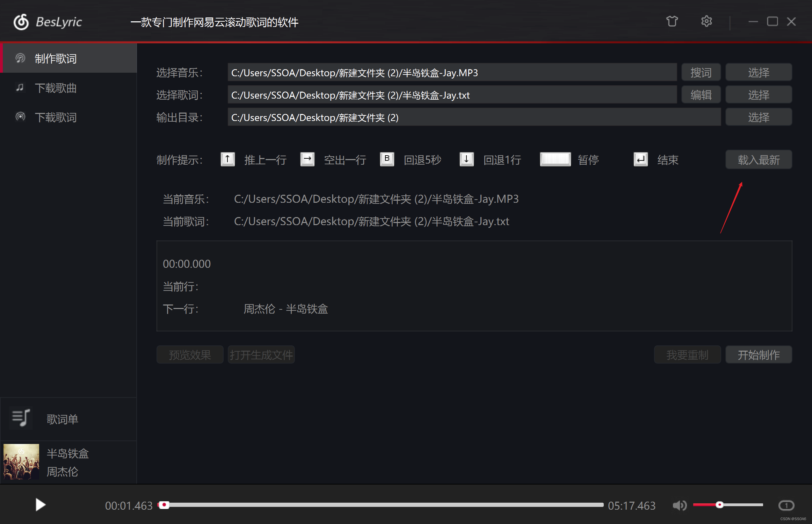Click the B key 回退5秒 icon
Screen dimensions: 812x524
pyautogui.click(x=387, y=159)
